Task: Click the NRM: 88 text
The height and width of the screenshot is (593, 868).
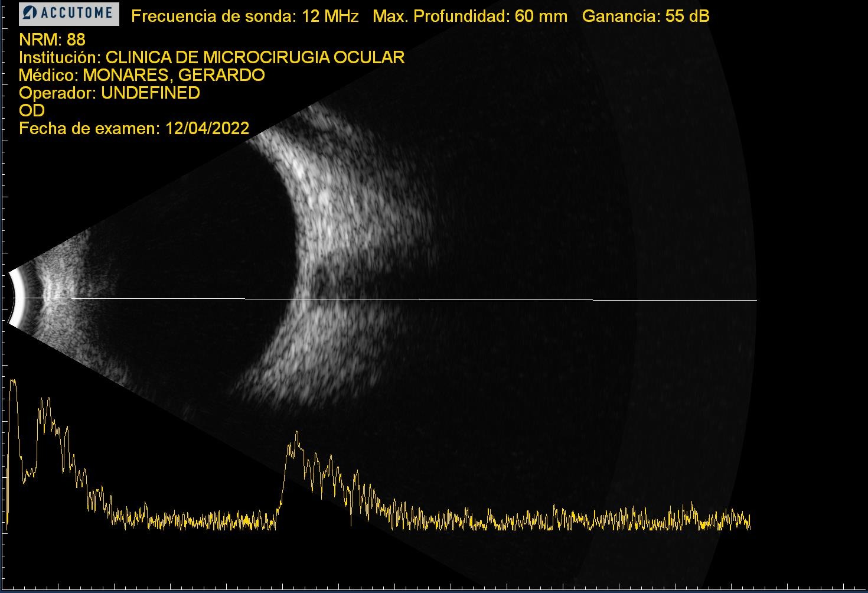Action: click(x=52, y=40)
